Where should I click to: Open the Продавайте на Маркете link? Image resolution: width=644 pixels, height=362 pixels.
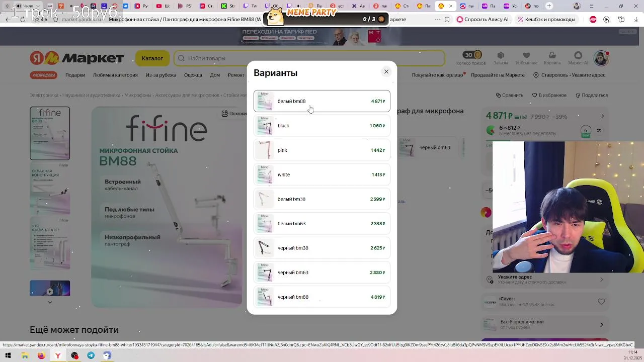[498, 75]
